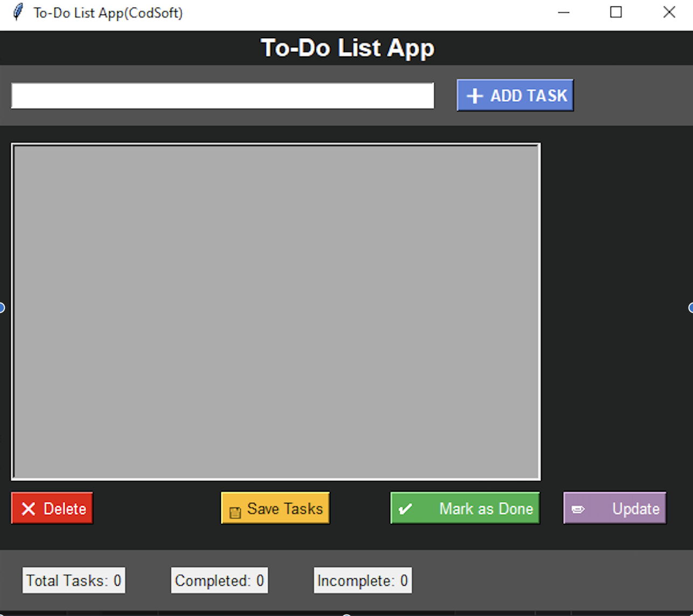The image size is (693, 616).
Task: Click the notepad icon on Save Tasks
Action: [235, 512]
